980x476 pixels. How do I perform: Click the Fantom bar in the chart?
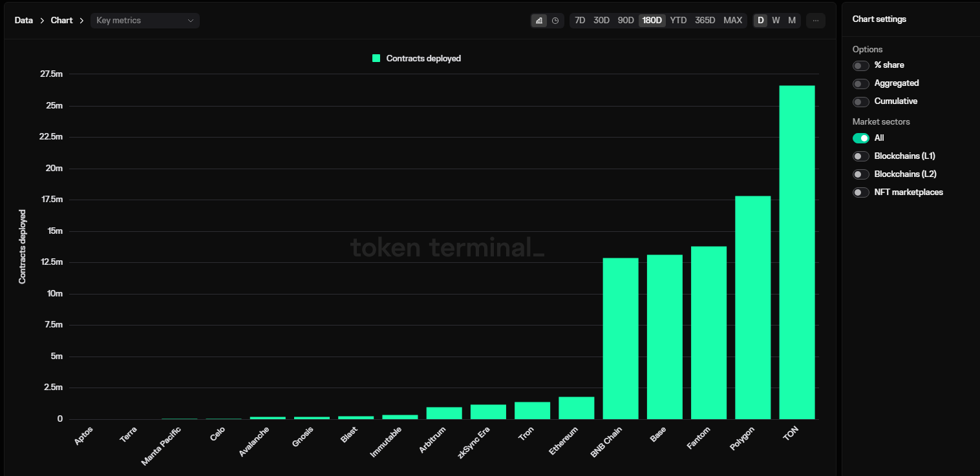coord(709,333)
